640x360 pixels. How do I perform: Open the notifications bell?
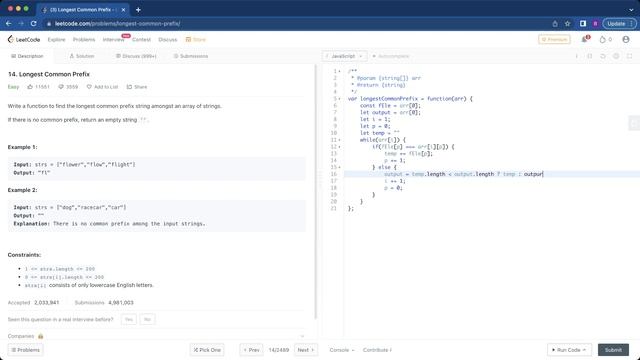(x=585, y=39)
